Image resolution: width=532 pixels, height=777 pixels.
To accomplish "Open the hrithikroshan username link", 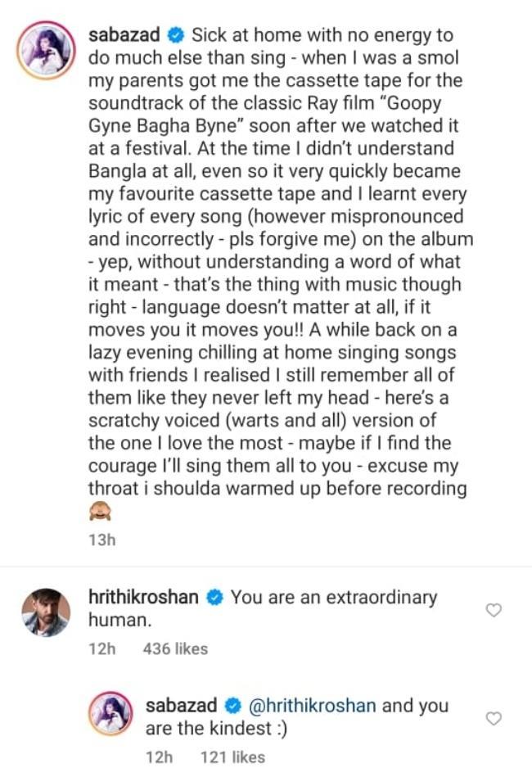I will 143,598.
